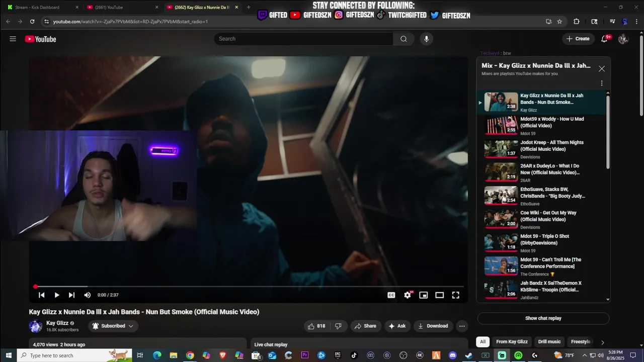Go back in browser history
This screenshot has width=644, height=362.
click(8, 22)
